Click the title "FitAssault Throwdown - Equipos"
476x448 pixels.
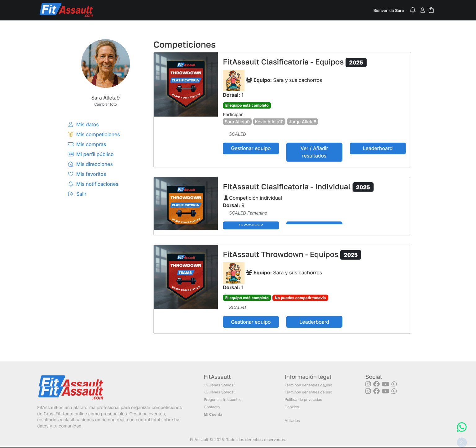280,255
